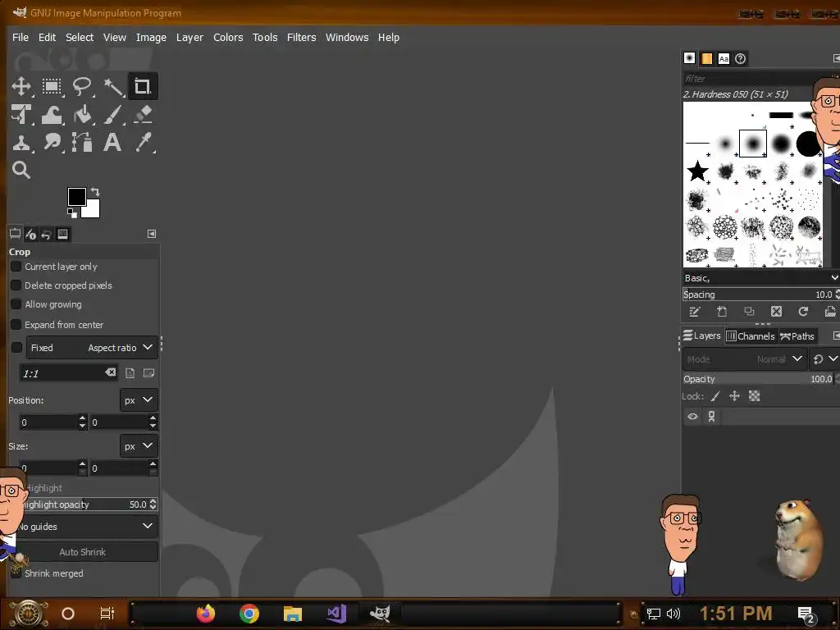Switch to the Paths tab
This screenshot has width=840, height=630.
click(x=797, y=336)
